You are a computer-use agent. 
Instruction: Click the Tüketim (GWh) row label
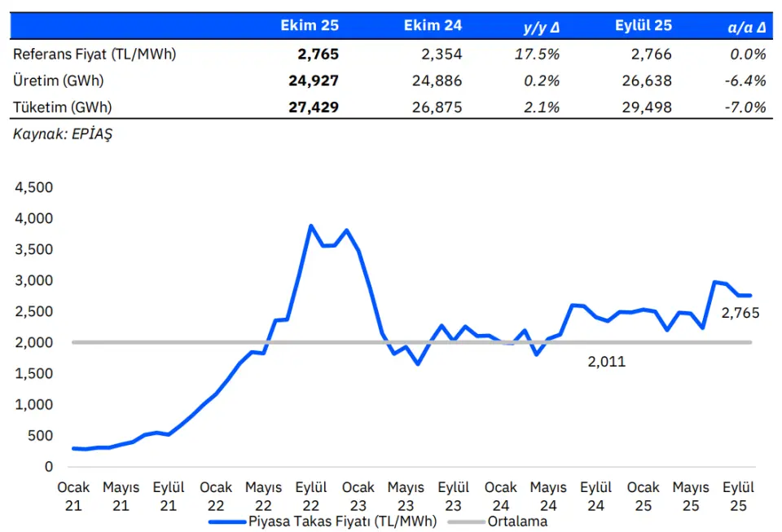[x=63, y=107]
